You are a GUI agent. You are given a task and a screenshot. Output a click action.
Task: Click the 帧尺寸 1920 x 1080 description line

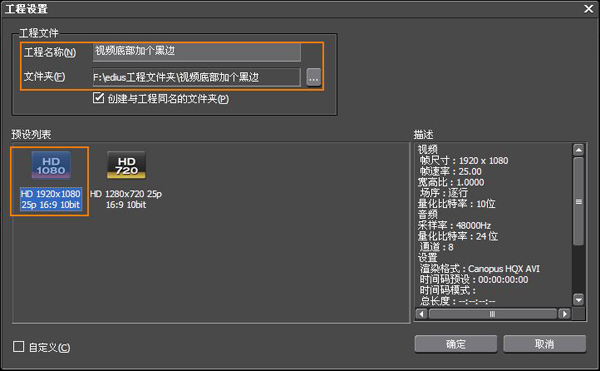point(464,161)
